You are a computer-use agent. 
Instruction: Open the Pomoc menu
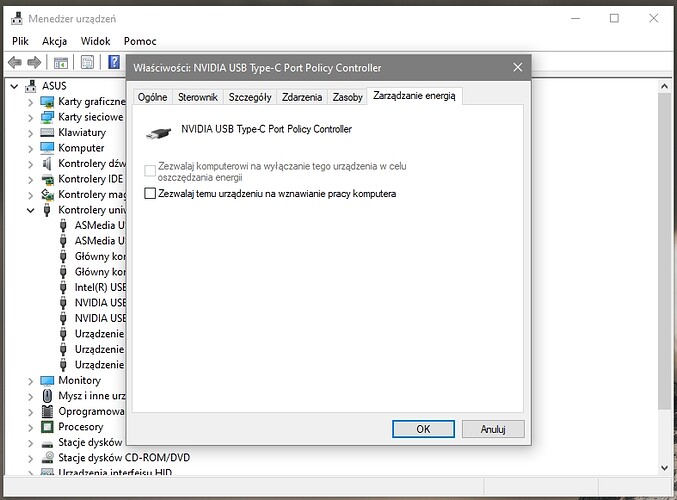(140, 41)
